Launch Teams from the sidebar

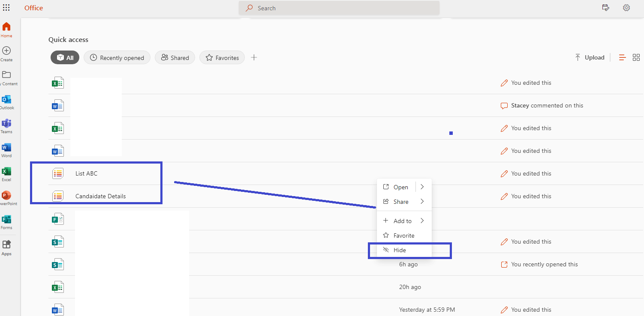click(6, 126)
